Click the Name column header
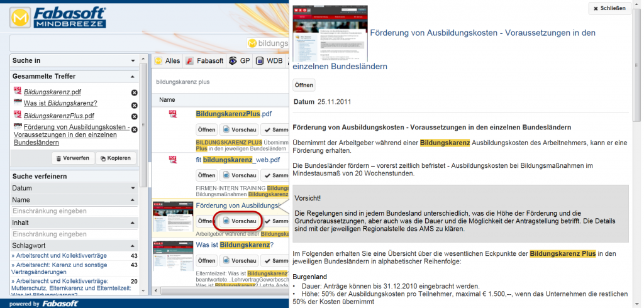644x308 pixels. click(167, 100)
